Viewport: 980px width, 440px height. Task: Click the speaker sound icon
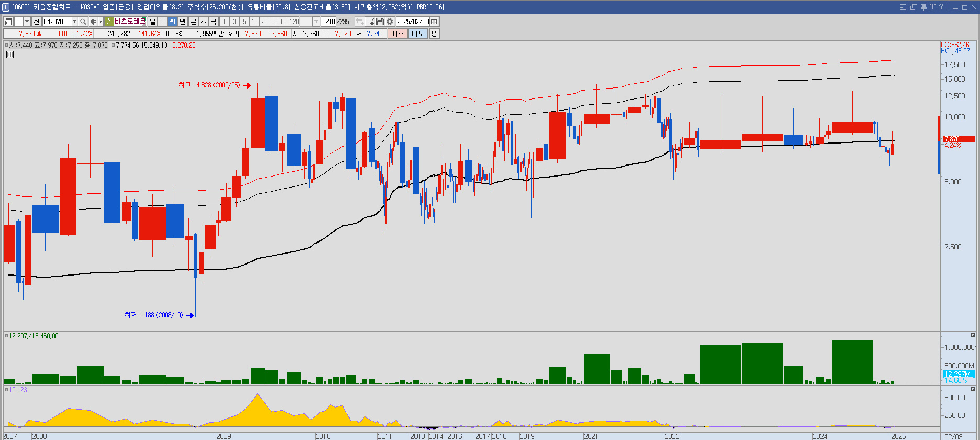[x=93, y=21]
